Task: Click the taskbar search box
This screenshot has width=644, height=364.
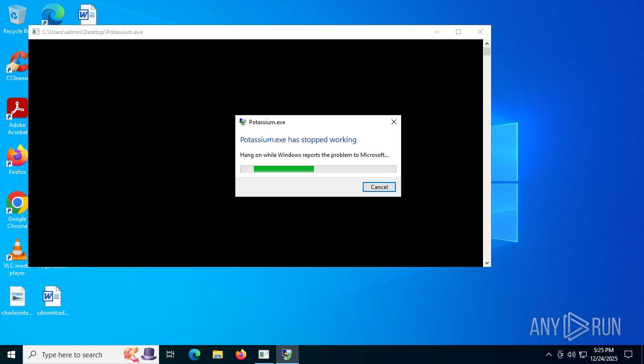Action: (91, 355)
